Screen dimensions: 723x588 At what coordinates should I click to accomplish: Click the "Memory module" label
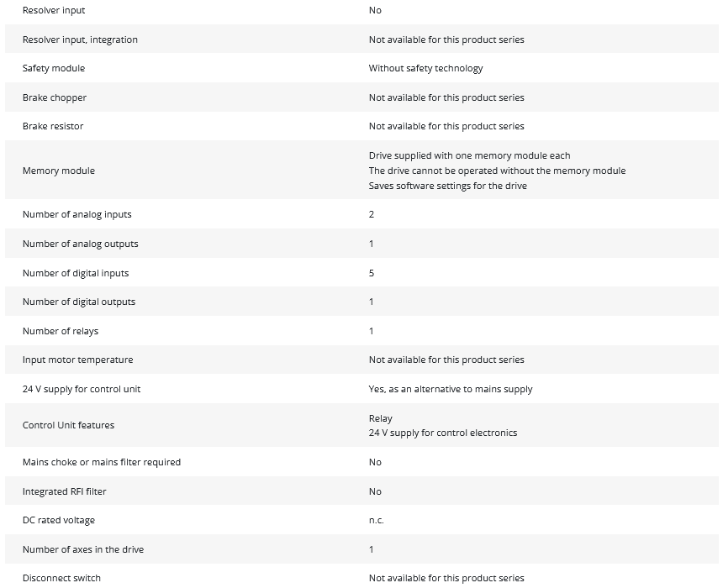(x=59, y=171)
